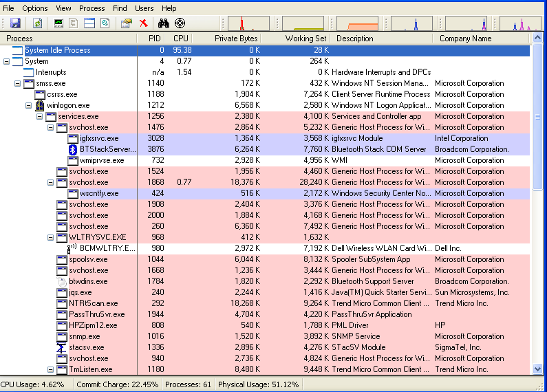The image size is (547, 392).
Task: Sort by the Process column header
Action: point(69,39)
